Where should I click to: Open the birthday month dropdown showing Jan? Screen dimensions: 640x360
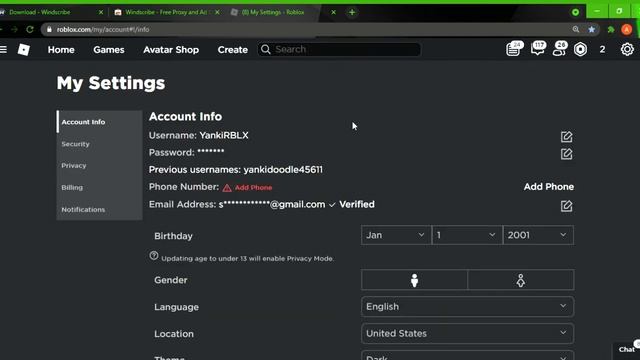point(396,235)
